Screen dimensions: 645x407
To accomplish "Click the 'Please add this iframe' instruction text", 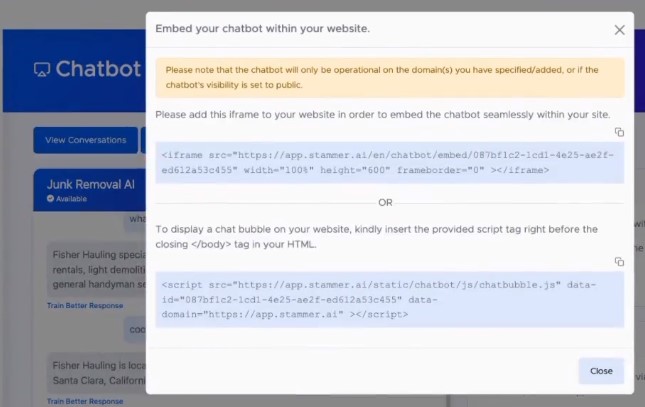I will click(383, 114).
